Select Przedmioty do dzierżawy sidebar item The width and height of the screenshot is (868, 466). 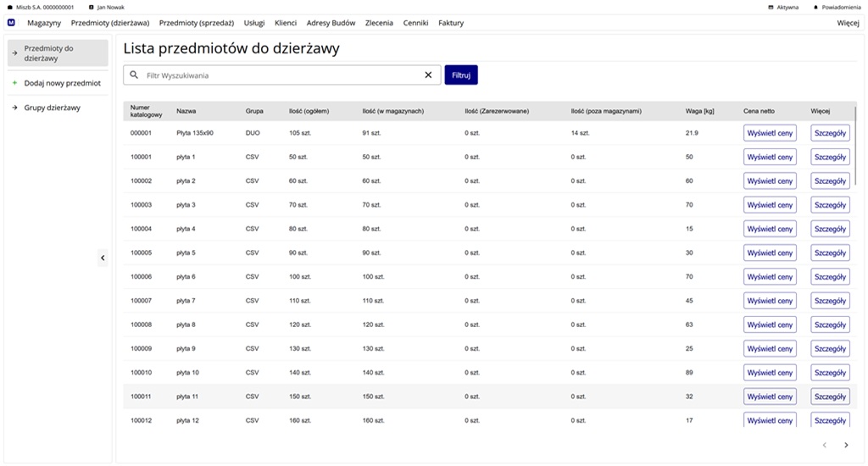58,53
